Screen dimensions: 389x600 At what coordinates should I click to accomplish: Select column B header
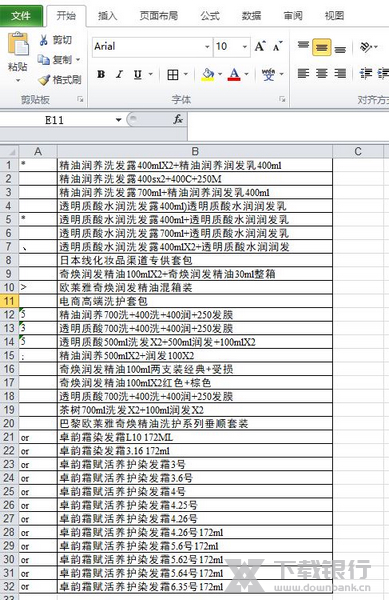(x=195, y=152)
